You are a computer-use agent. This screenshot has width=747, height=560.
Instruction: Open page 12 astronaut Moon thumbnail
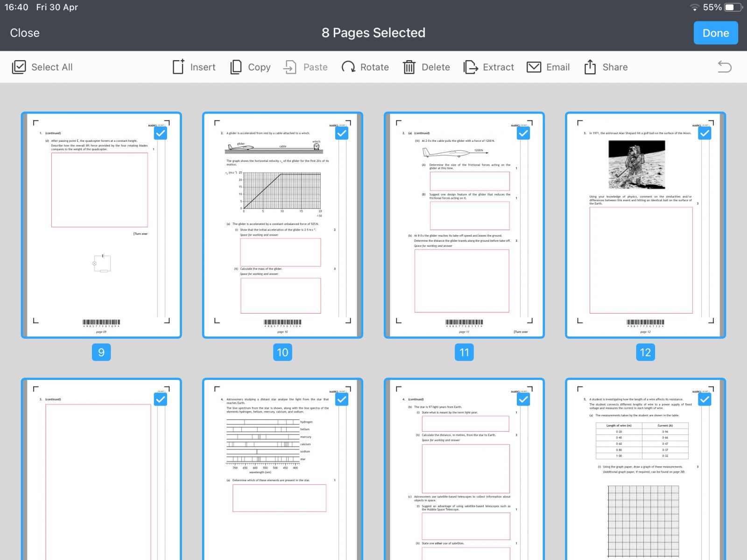pos(645,225)
